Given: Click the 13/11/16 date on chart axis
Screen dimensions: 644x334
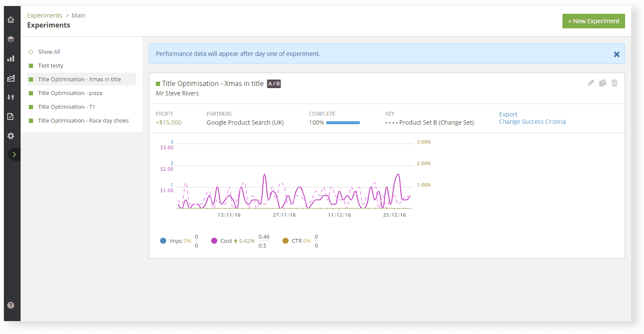Looking at the screenshot, I should tap(229, 215).
